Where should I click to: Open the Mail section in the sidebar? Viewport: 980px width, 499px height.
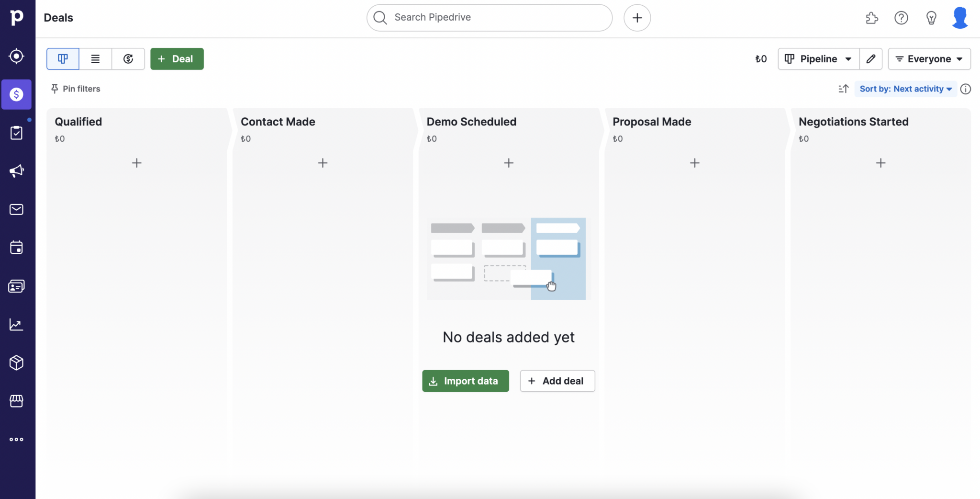tap(17, 209)
